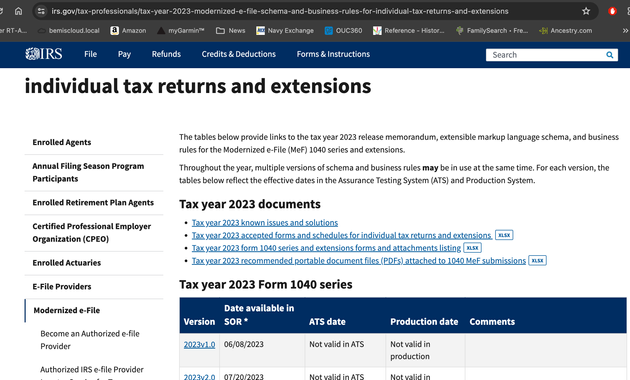Click the Tax year 2023 documents heading

(250, 204)
